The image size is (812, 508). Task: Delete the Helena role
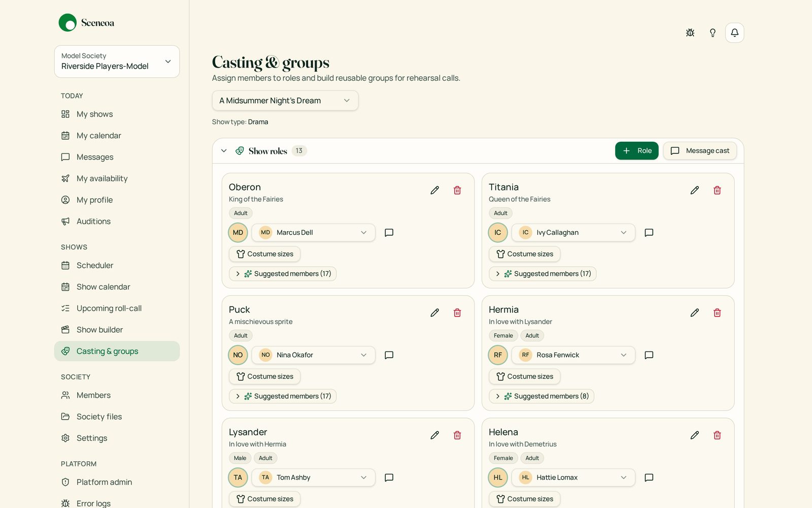point(717,435)
